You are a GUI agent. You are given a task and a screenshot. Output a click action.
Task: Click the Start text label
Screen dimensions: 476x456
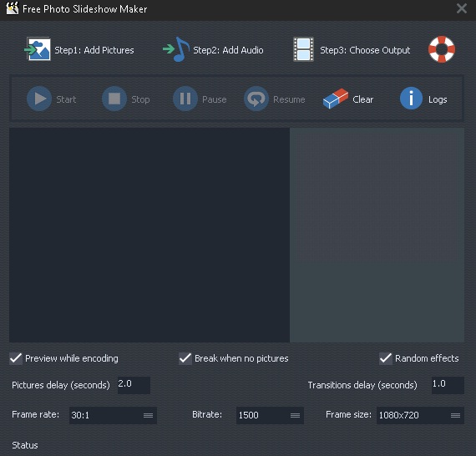[66, 99]
